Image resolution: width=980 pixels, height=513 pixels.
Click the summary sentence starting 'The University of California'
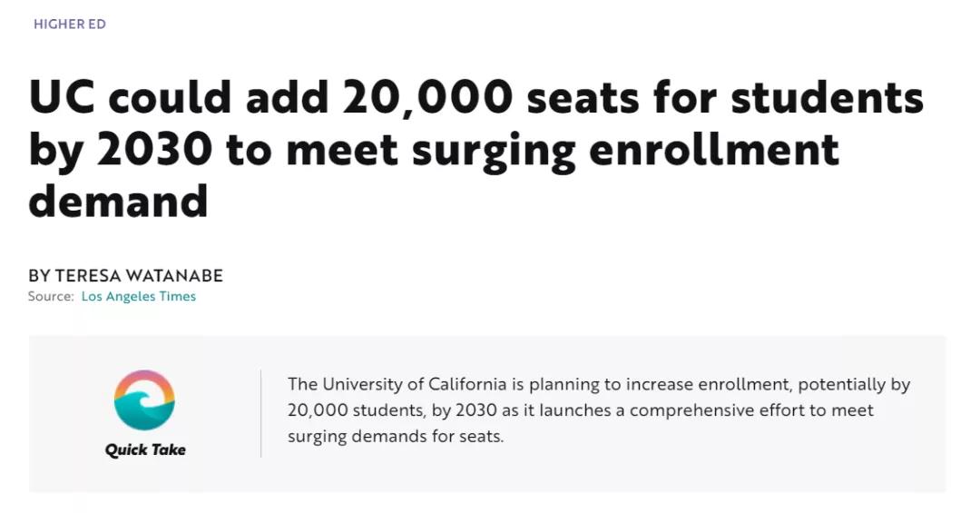[x=599, y=384]
